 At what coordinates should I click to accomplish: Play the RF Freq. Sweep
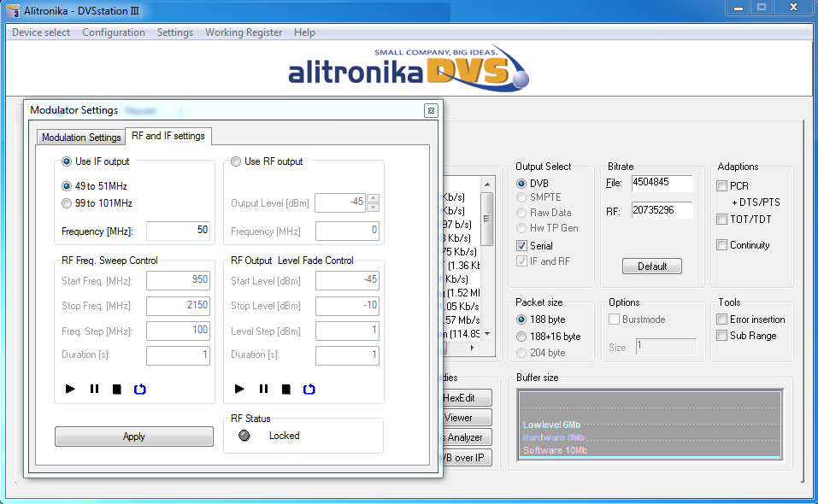[x=70, y=390]
